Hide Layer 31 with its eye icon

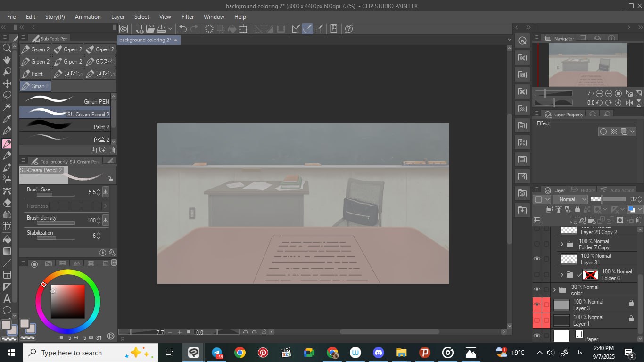click(x=537, y=259)
